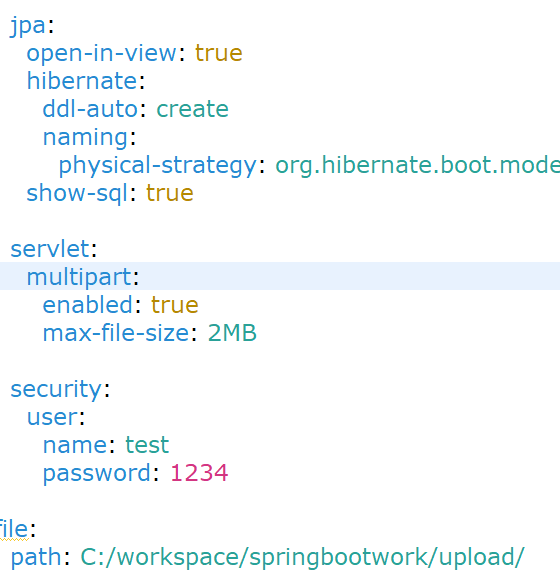560x581 pixels.
Task: Click the 'enabled' key
Action: click(88, 305)
